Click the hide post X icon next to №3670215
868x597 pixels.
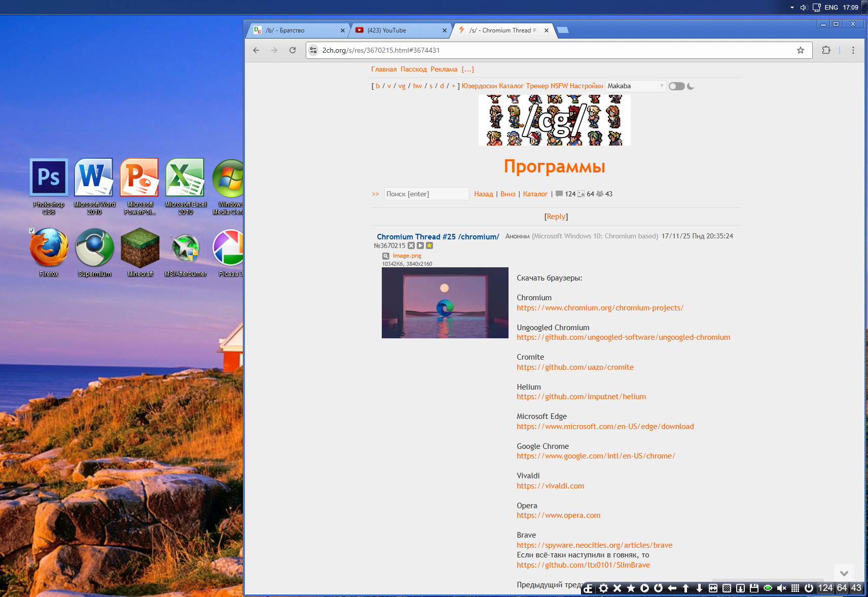[411, 245]
